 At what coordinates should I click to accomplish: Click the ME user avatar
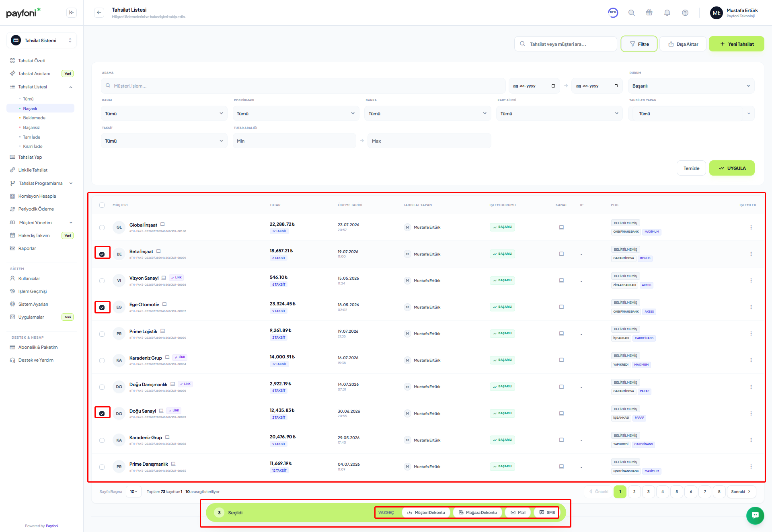point(717,13)
